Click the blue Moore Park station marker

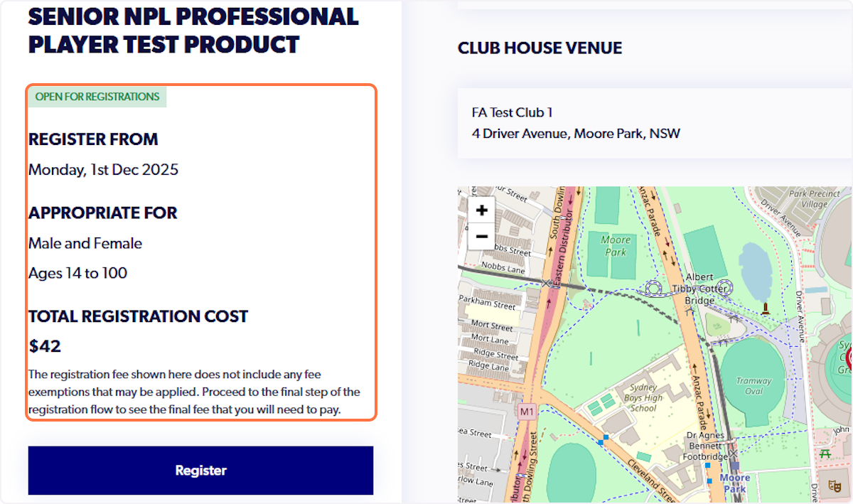(x=734, y=483)
